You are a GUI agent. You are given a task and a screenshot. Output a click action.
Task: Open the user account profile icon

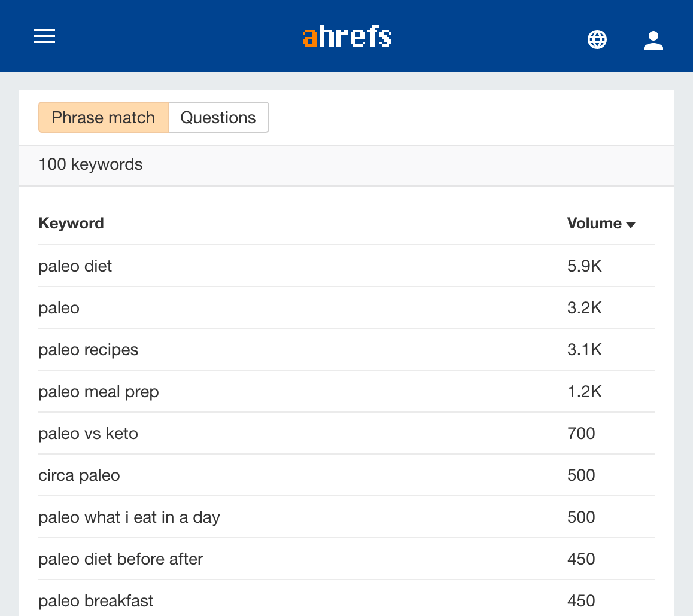click(x=654, y=40)
